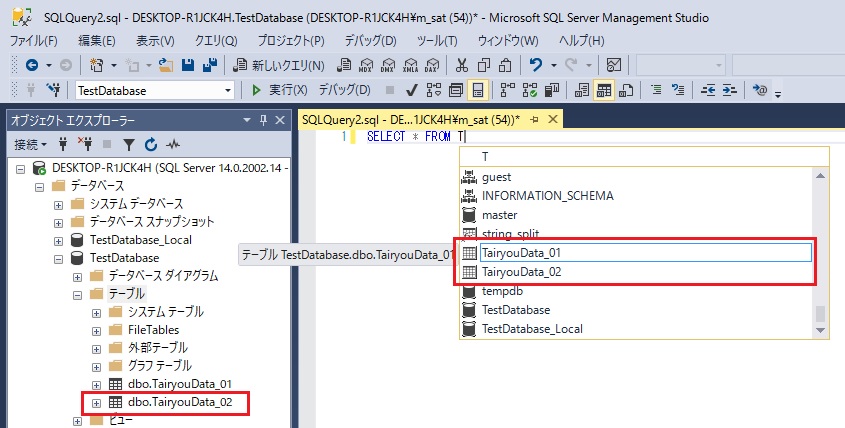
Task: Click the Object Explorer Filter funnel icon
Action: tap(129, 144)
